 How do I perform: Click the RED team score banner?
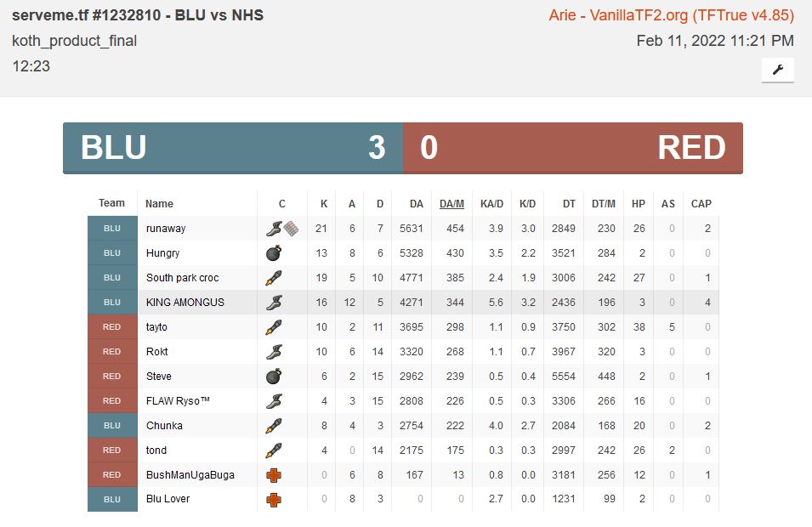click(573, 148)
